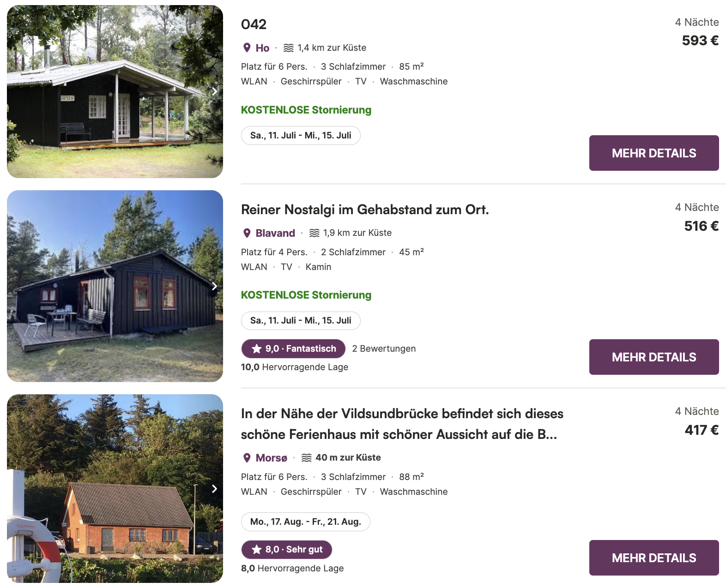Click the location pin icon beside Morsø
The height and width of the screenshot is (588, 726).
coord(247,458)
